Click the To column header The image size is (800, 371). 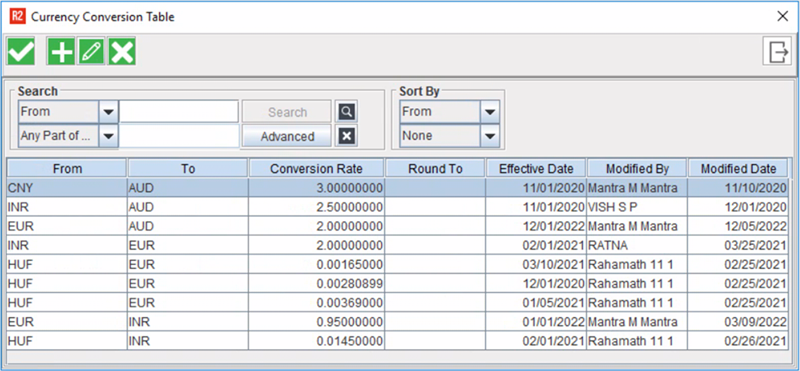point(188,168)
